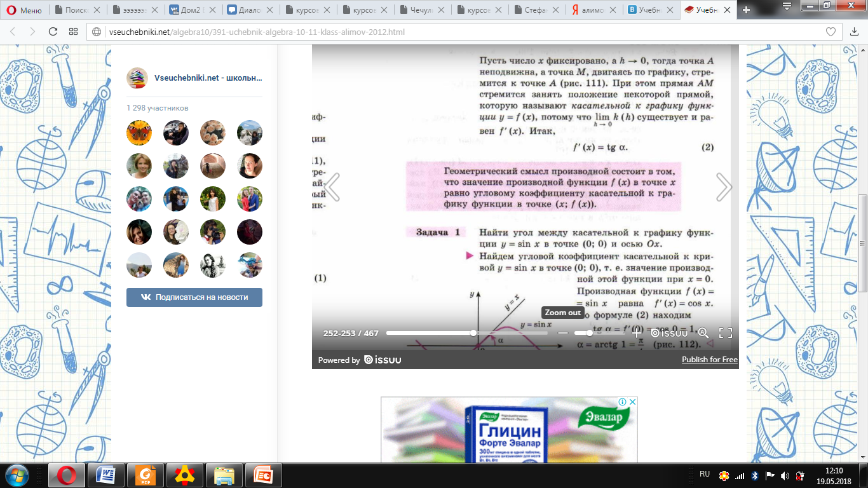Screen dimensions: 868x488
Task: Open Opera from the taskbar
Action: (x=67, y=475)
